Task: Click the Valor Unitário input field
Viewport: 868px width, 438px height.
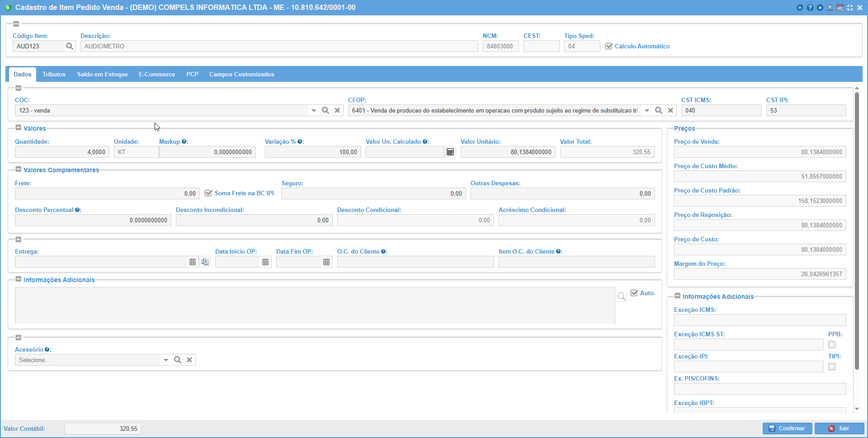Action: (508, 152)
